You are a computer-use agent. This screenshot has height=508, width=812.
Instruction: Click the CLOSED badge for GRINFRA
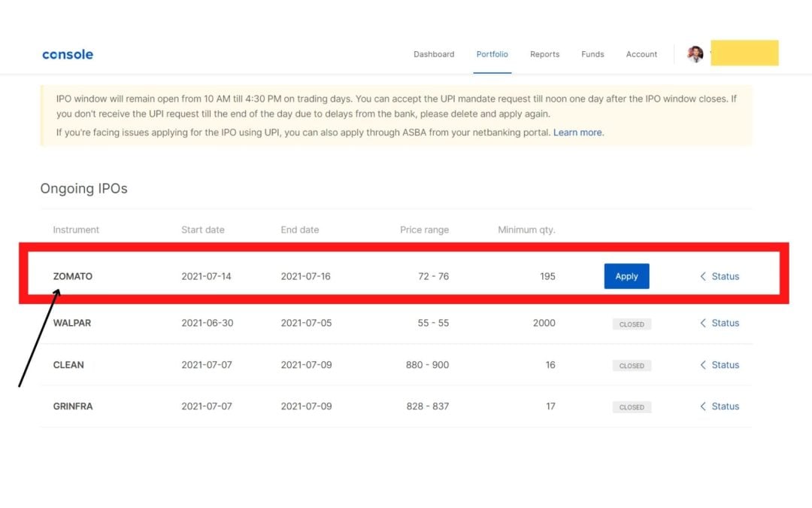(632, 407)
